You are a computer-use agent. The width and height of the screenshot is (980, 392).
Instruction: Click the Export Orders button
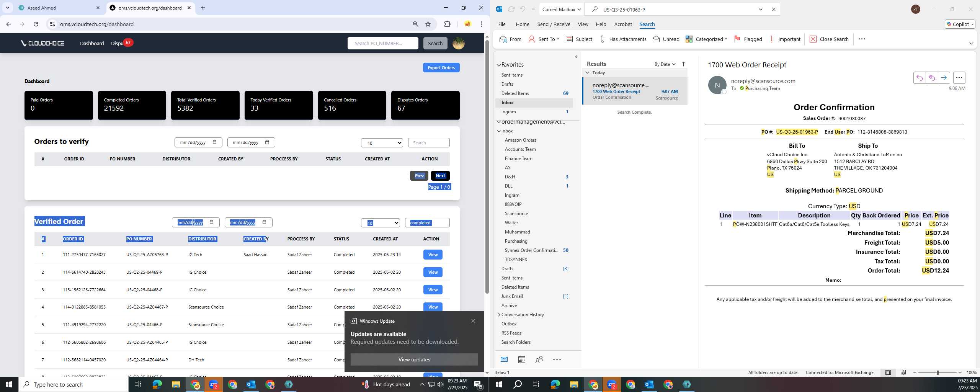coord(441,68)
